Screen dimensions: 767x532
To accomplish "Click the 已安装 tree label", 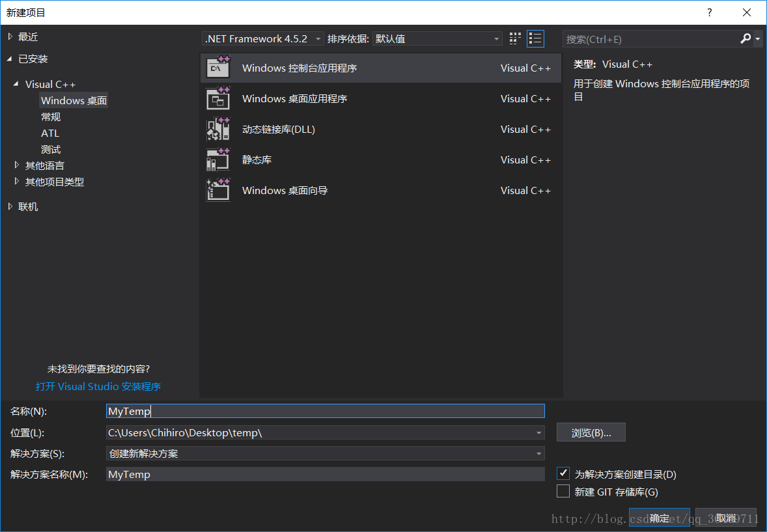I will [33, 59].
